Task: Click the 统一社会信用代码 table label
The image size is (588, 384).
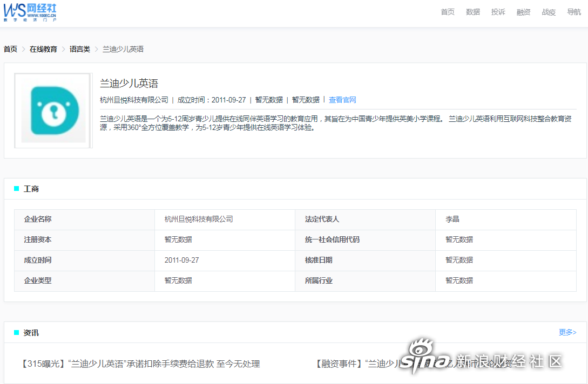Action: 332,239
